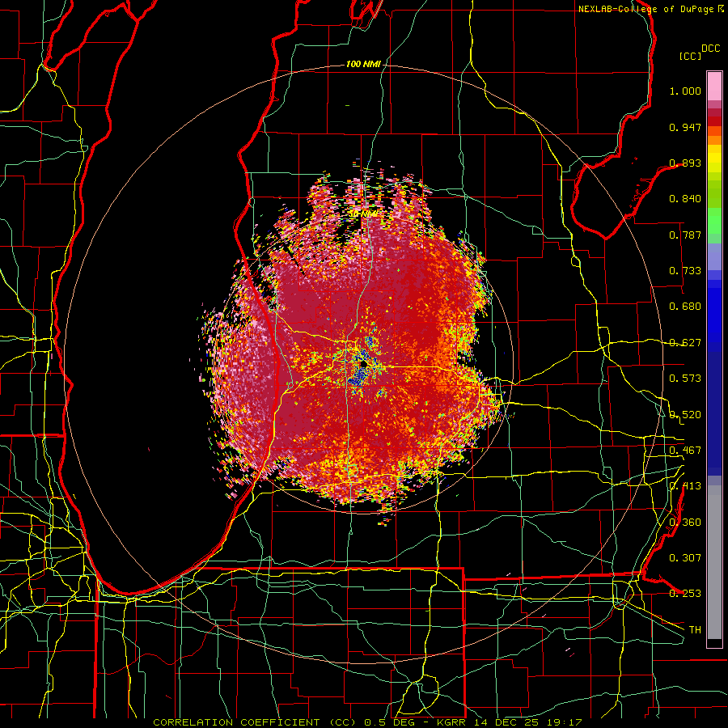Pick the gray color bar segment
Screen dimensions: 728x728
coord(714,562)
